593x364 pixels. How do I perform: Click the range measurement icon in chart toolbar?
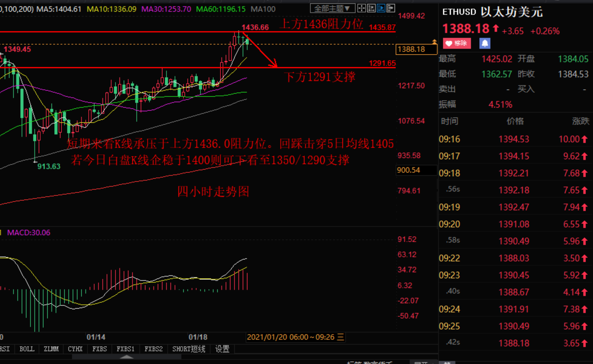pyautogui.click(x=371, y=8)
